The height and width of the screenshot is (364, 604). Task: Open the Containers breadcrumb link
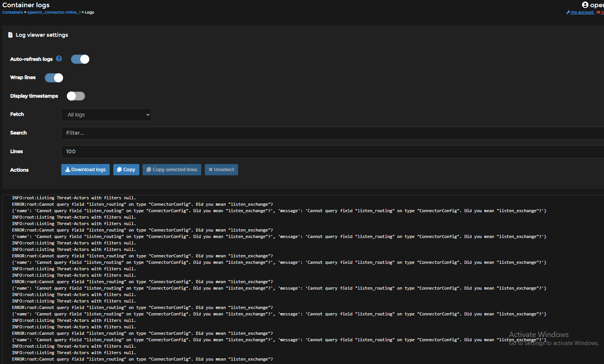coord(13,13)
